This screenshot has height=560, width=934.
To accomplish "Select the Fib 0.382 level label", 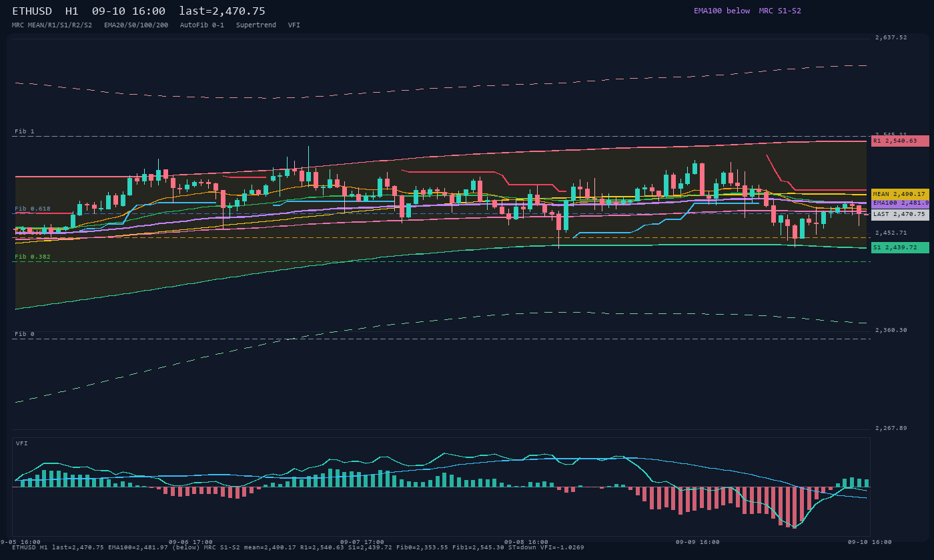I will click(33, 257).
